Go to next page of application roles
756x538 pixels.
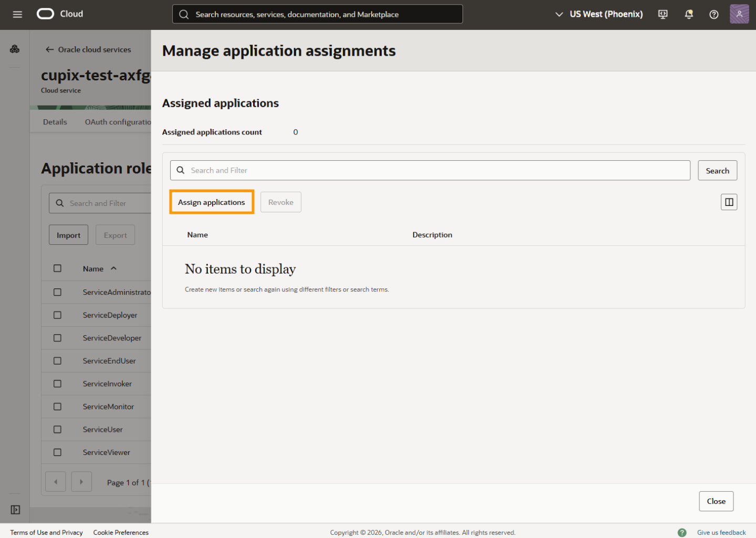click(x=81, y=482)
